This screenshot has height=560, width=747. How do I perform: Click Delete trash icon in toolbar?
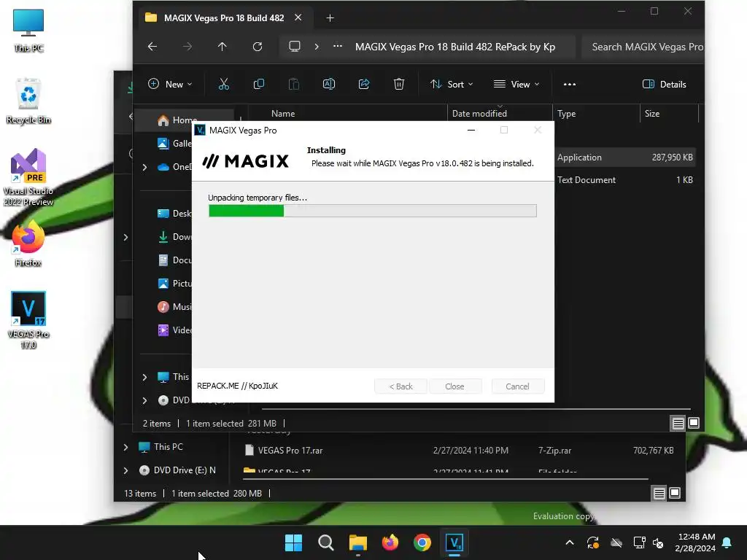pos(399,85)
